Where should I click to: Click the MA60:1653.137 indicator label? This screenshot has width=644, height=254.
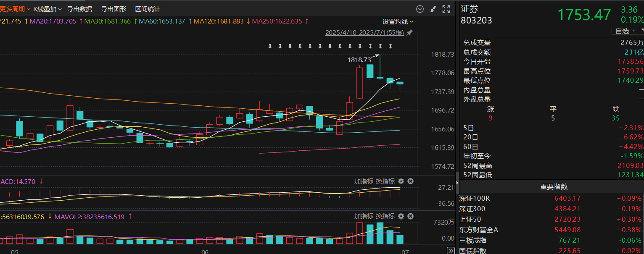162,21
